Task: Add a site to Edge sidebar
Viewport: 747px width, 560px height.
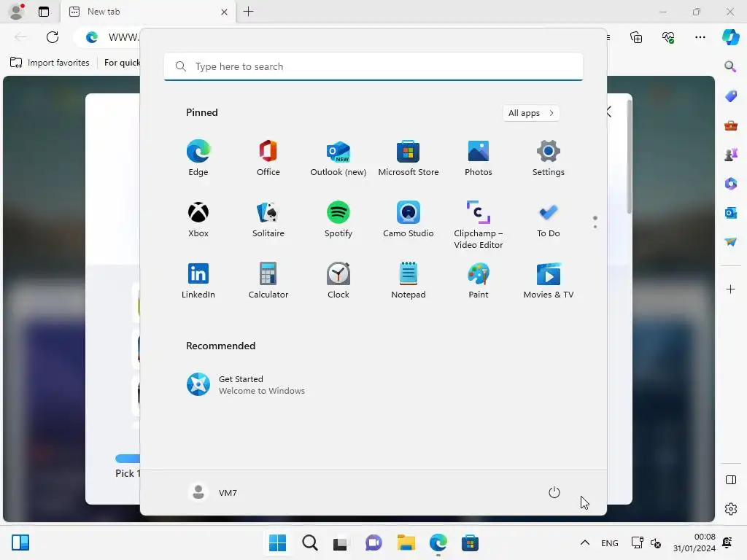Action: (x=730, y=289)
